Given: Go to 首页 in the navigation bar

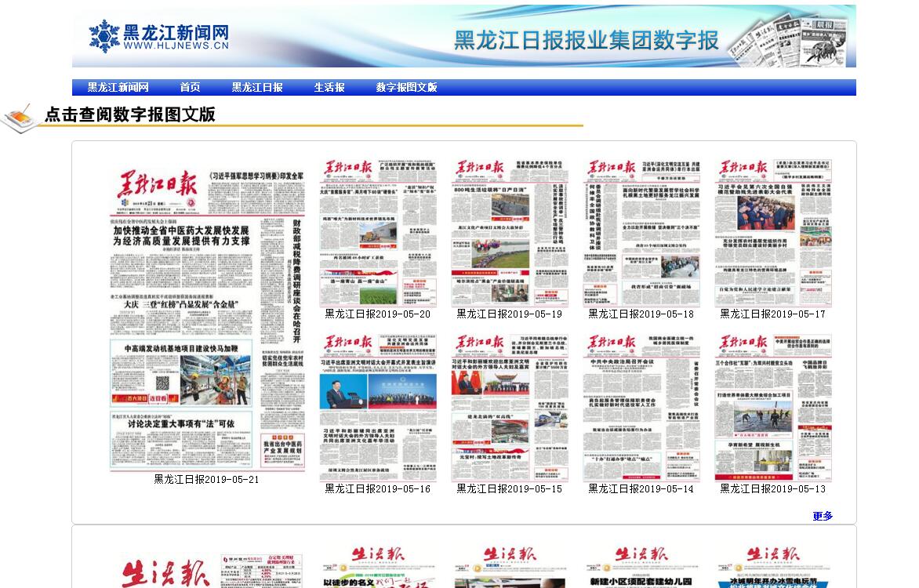Looking at the screenshot, I should [x=190, y=88].
